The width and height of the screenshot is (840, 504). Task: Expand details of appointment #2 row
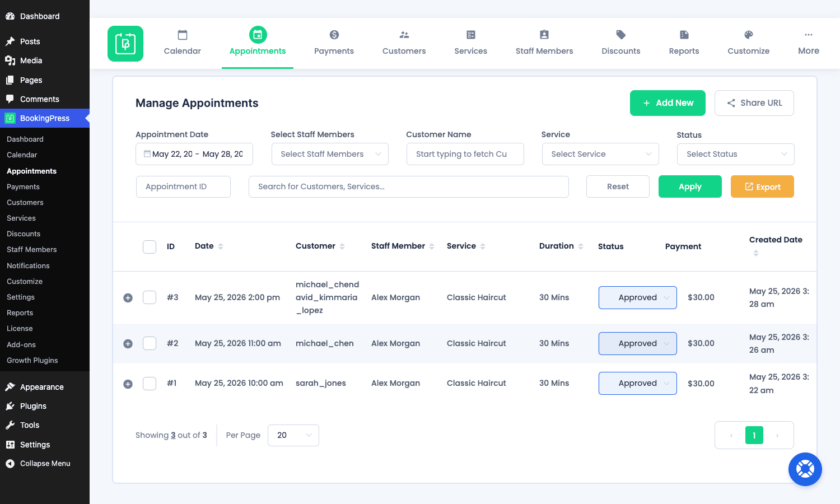click(128, 344)
